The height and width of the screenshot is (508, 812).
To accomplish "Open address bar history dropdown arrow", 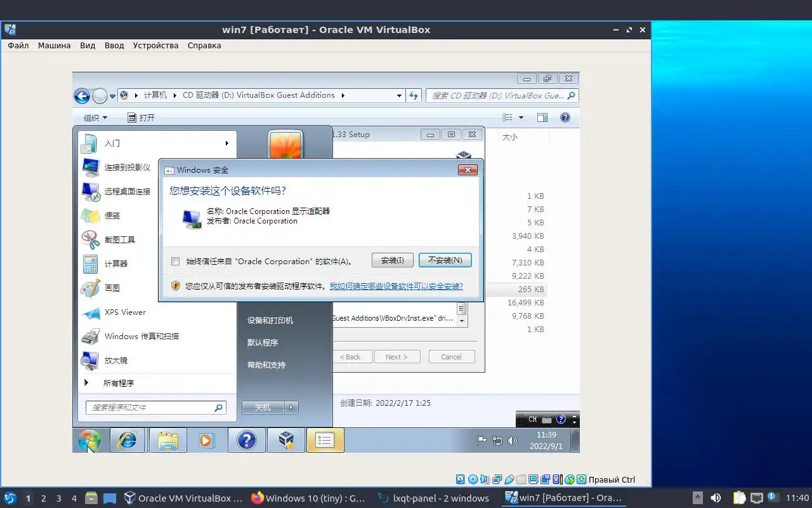I will tap(399, 96).
